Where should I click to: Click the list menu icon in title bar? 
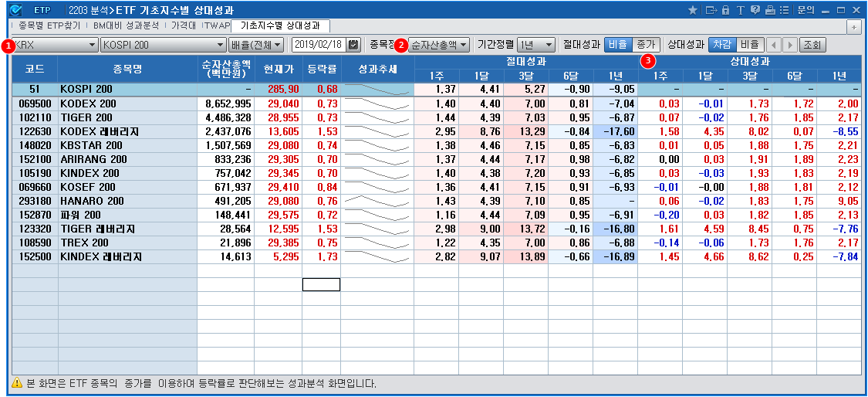(785, 10)
